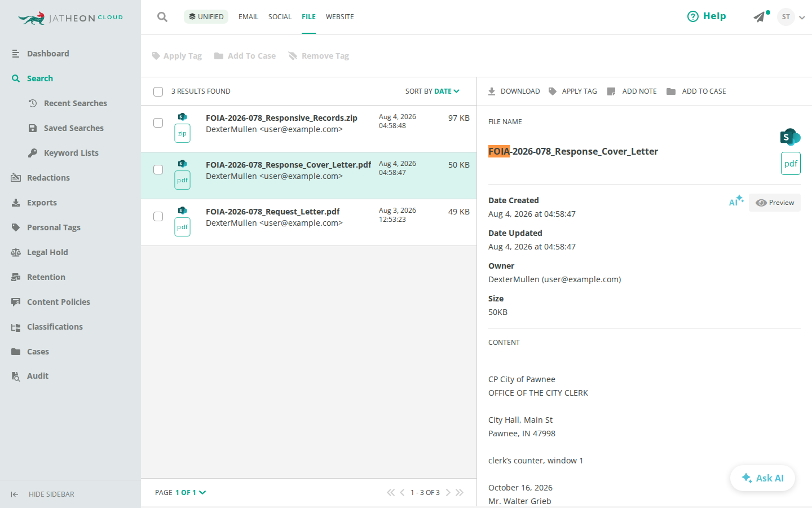
Task: Open Keyword Lists key icon
Action: coord(33,153)
